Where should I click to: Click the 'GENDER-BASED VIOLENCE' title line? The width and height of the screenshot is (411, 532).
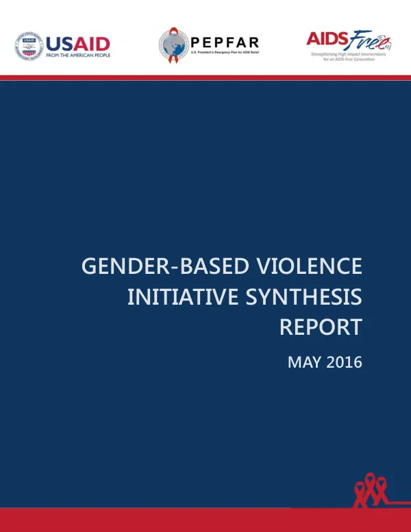222,266
